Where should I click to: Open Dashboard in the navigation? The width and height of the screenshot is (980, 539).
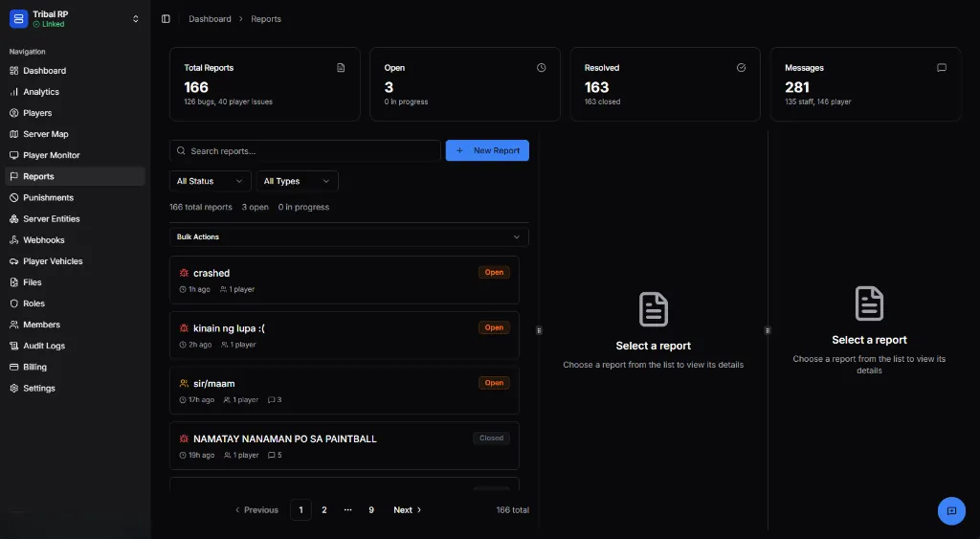(x=75, y=71)
